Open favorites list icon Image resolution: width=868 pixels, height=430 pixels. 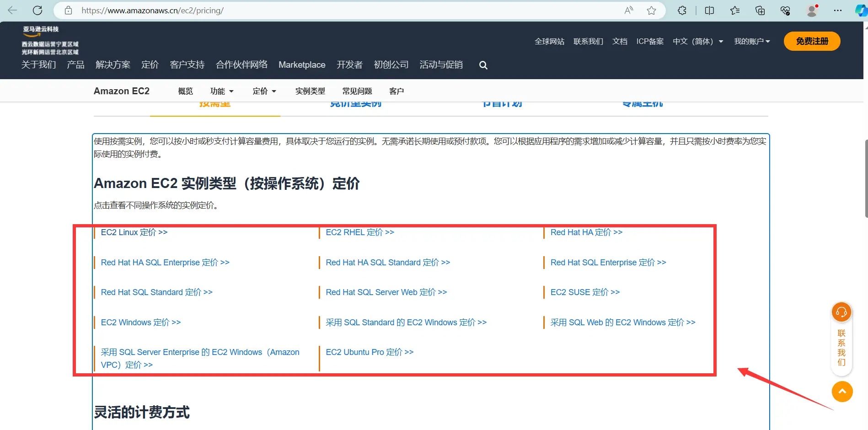click(735, 11)
